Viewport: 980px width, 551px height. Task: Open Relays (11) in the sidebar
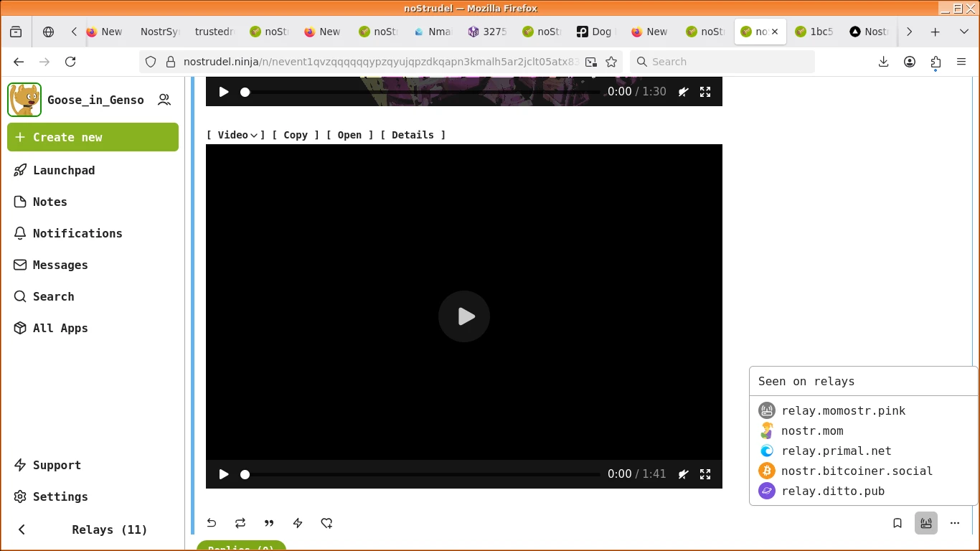click(x=110, y=529)
